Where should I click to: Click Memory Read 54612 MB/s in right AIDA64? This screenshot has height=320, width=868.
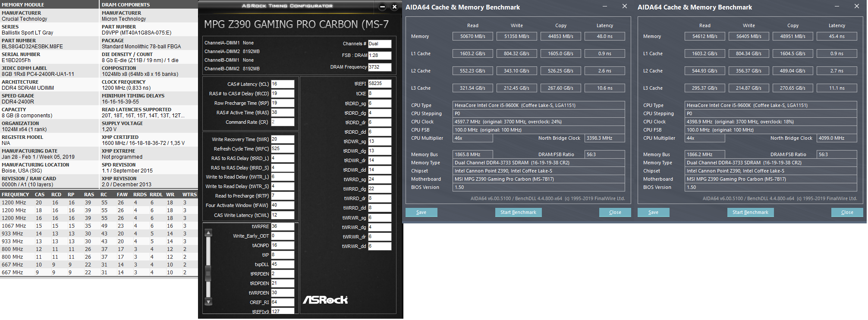click(x=705, y=36)
